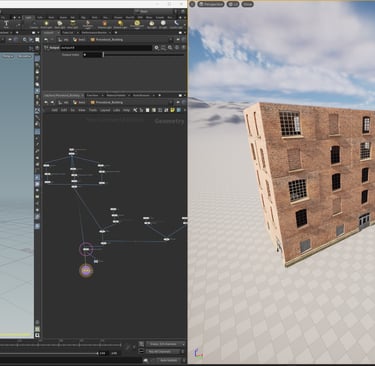
Task: Click the yellow sticky note icon
Action: (x=172, y=110)
